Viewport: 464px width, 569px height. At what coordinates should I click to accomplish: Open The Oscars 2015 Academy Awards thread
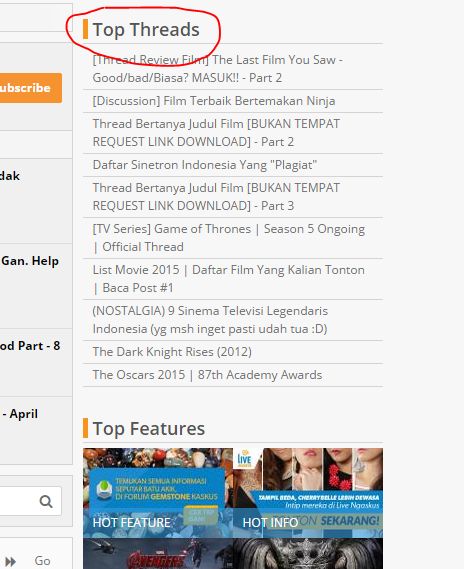(x=207, y=375)
